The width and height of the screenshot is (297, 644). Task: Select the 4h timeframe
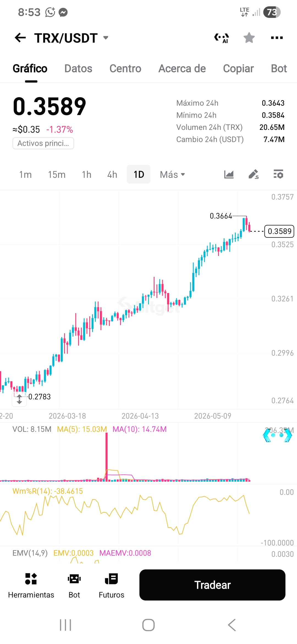click(x=112, y=174)
